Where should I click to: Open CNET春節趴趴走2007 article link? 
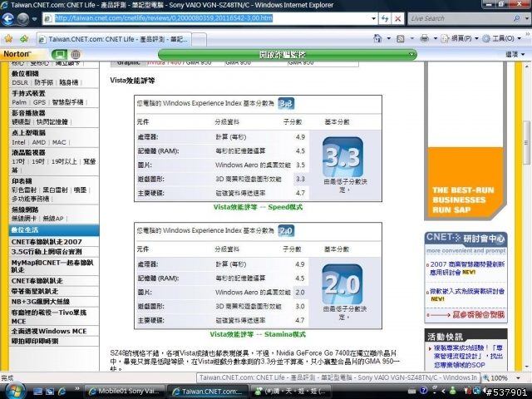47,242
